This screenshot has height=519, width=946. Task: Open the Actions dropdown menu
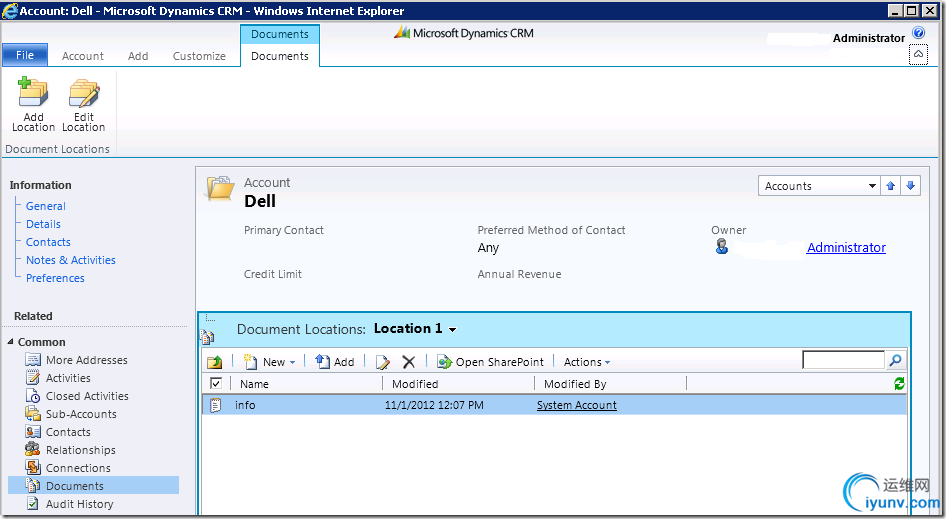click(586, 362)
